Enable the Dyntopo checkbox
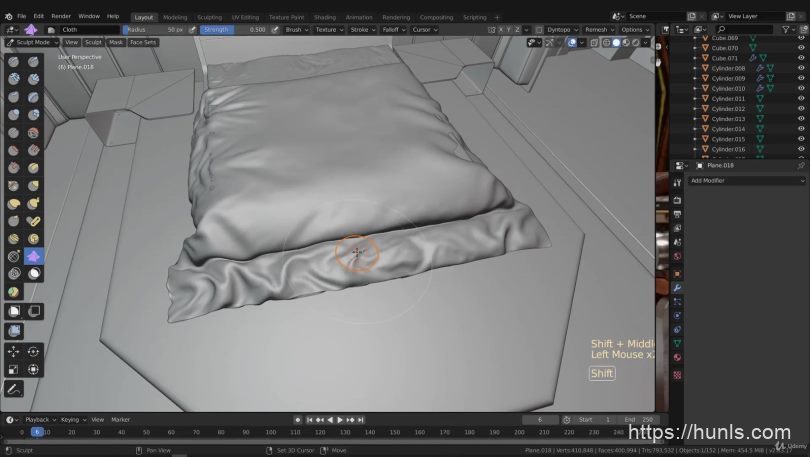810x457 pixels. (539, 30)
